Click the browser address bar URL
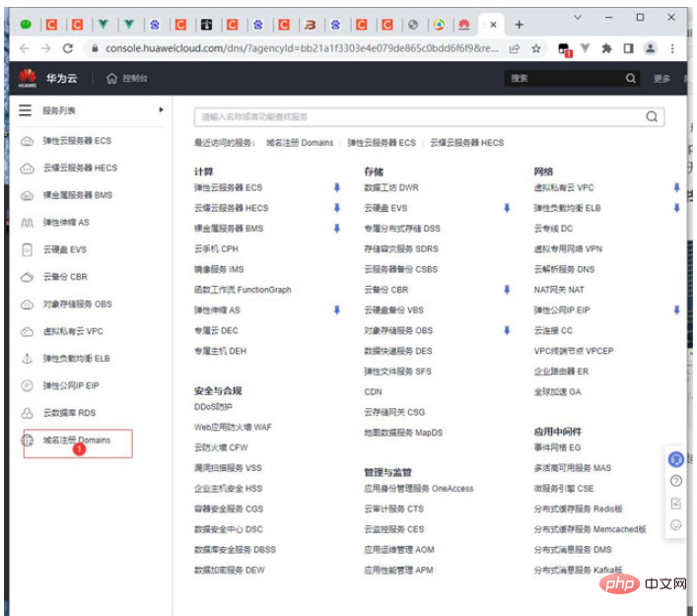 [x=302, y=48]
